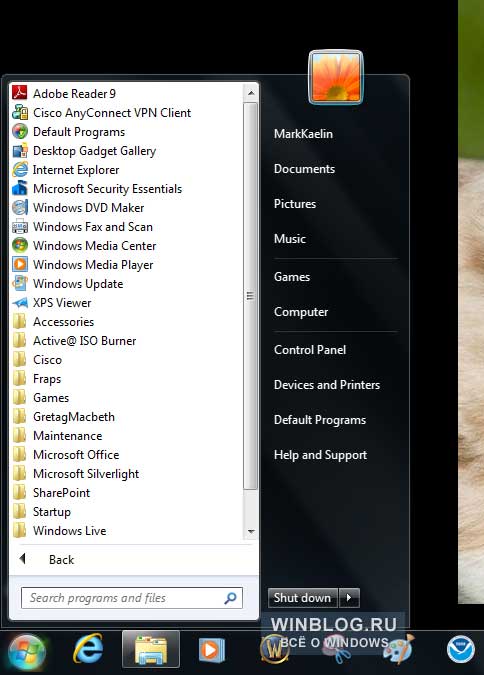Image resolution: width=484 pixels, height=675 pixels.
Task: Open Computer
Action: coord(301,312)
